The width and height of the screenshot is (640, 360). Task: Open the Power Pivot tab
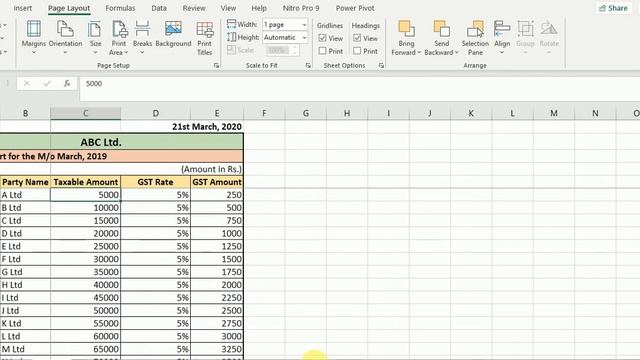click(355, 8)
